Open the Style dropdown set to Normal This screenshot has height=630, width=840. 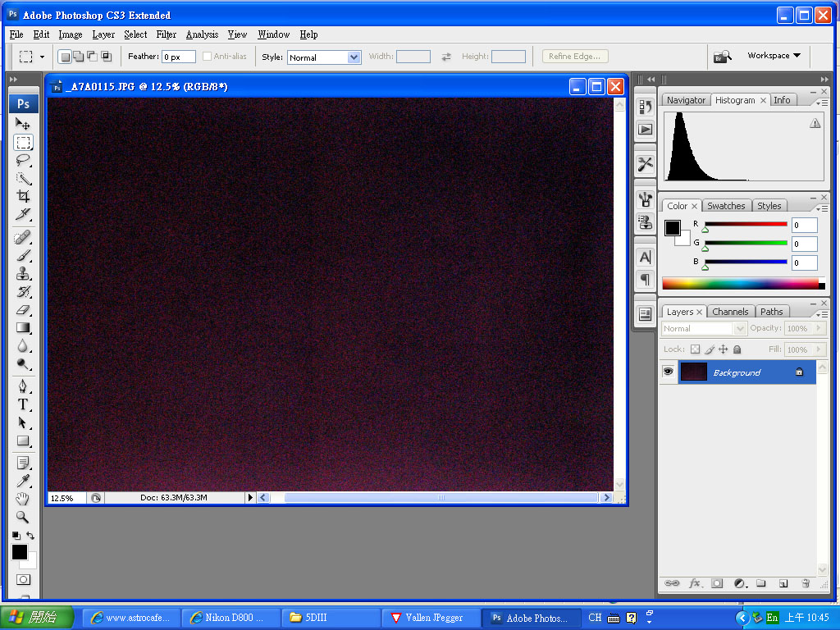324,57
